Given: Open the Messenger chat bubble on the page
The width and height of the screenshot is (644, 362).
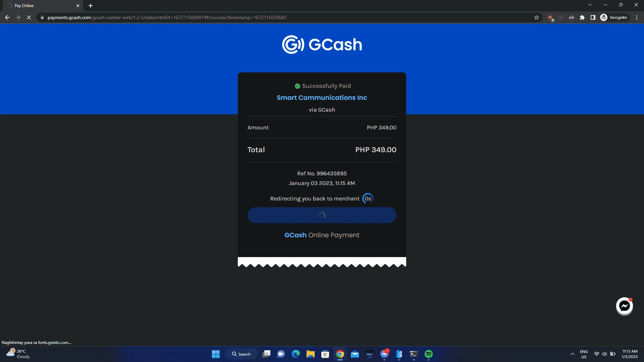Looking at the screenshot, I should coord(624,306).
